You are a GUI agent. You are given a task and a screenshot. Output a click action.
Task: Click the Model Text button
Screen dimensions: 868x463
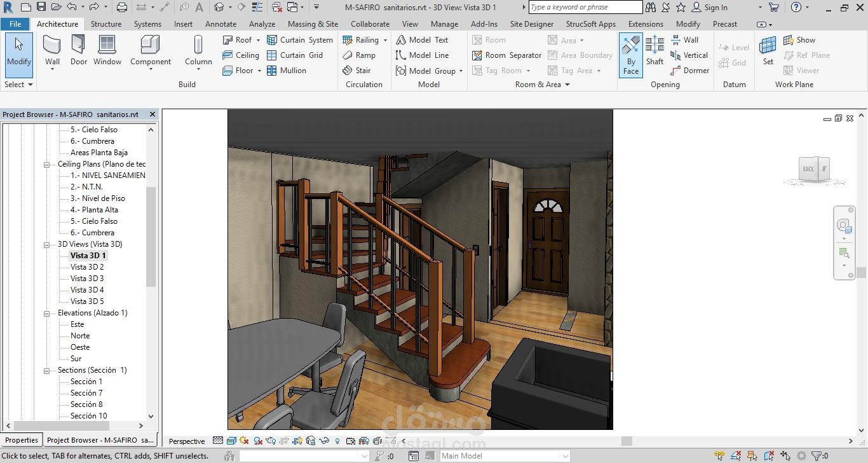click(x=423, y=39)
